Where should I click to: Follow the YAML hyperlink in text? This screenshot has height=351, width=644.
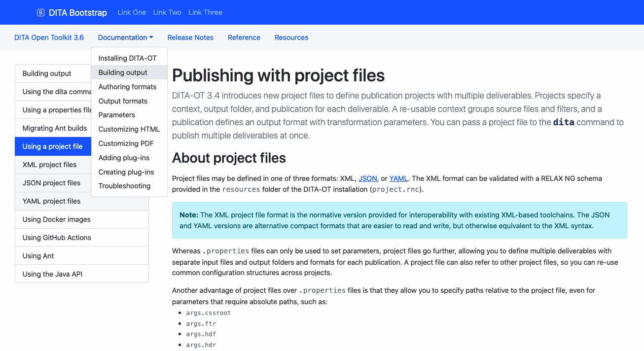click(398, 178)
